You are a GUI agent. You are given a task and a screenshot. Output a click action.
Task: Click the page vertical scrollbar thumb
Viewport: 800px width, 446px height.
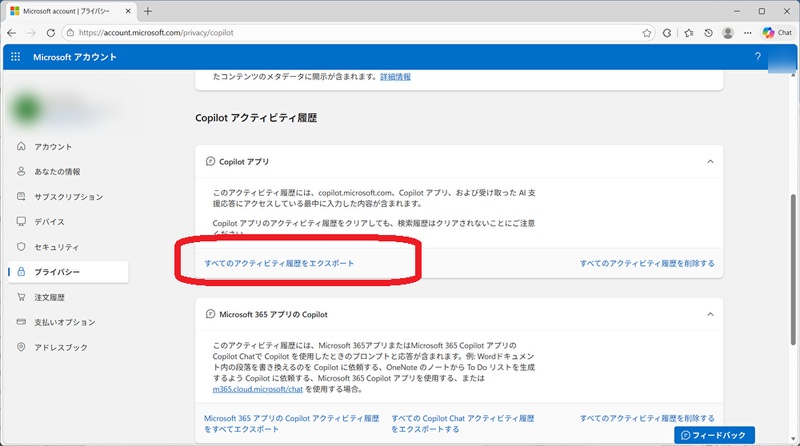793,269
